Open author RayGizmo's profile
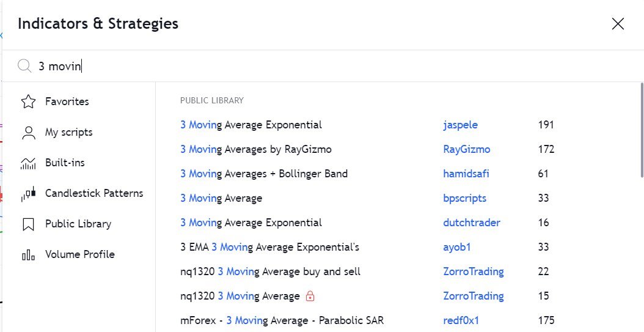644x332 pixels. [x=467, y=149]
